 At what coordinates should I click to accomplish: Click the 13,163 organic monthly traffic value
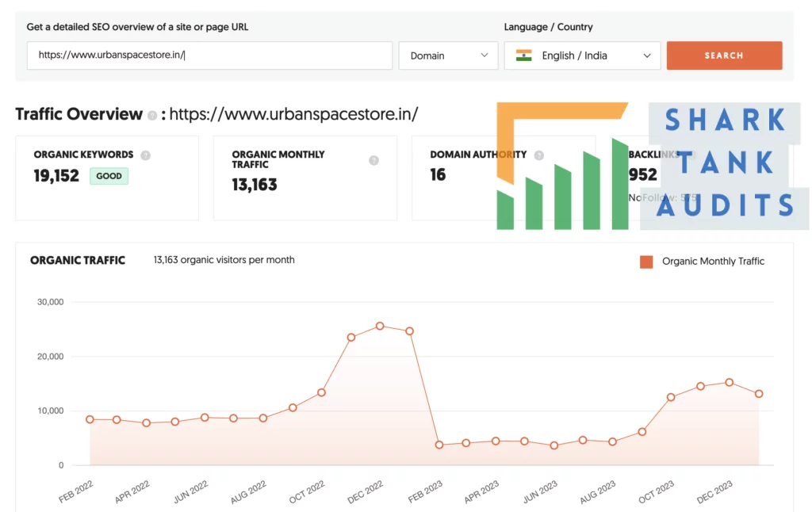pos(255,185)
